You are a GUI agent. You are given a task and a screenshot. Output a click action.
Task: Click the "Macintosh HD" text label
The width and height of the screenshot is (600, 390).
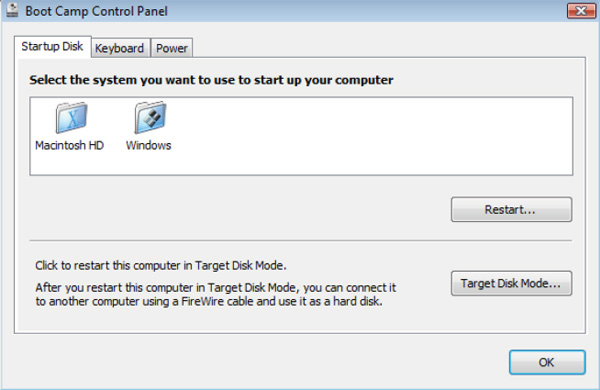click(70, 145)
